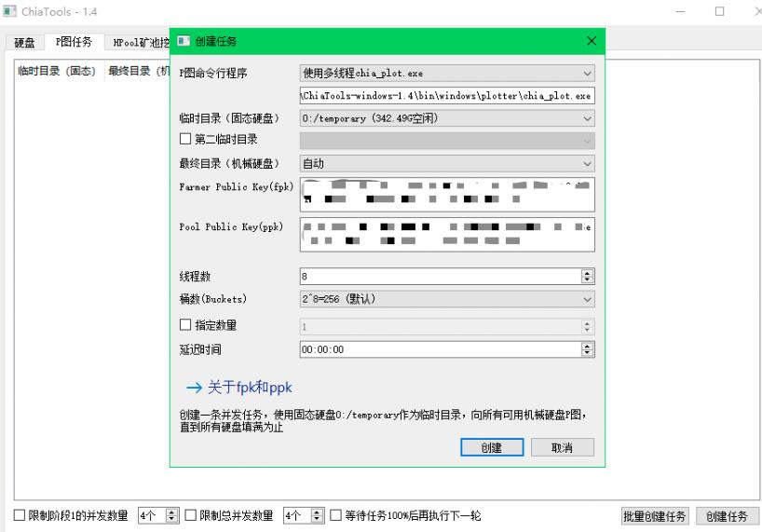
Task: Click the chia_plot.exe path field
Action: [x=447, y=96]
